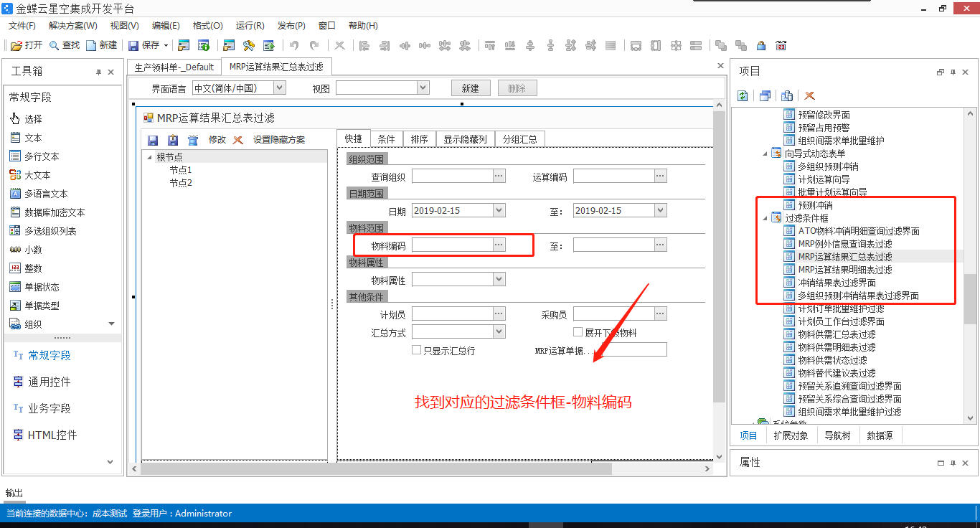Click the padlock icon in main toolbar
980x528 pixels.
pos(761,45)
